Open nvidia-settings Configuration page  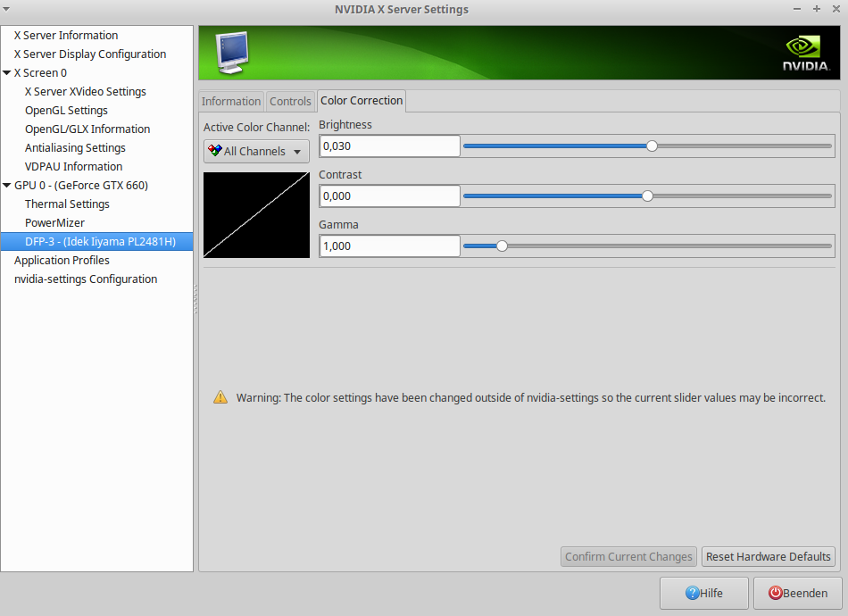pyautogui.click(x=86, y=279)
